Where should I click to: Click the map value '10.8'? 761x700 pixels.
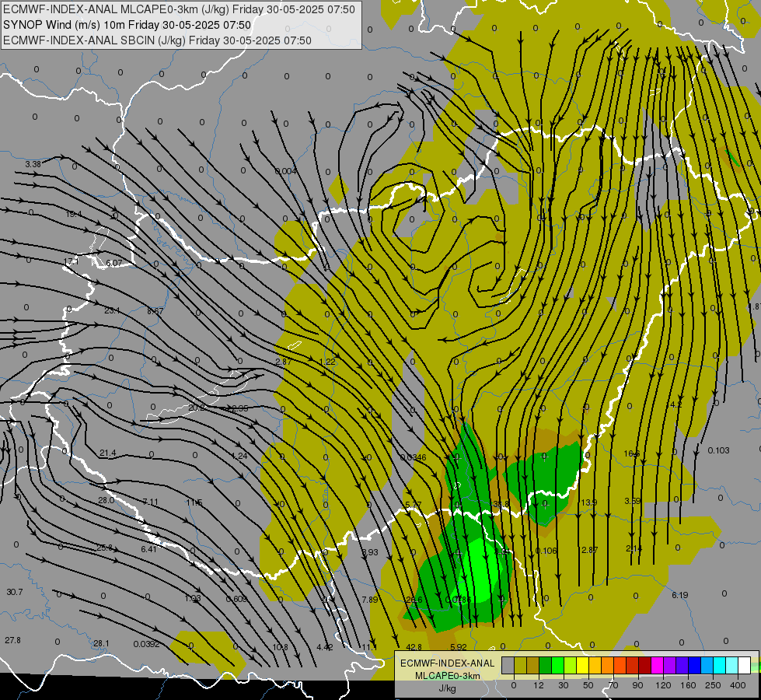click(280, 647)
